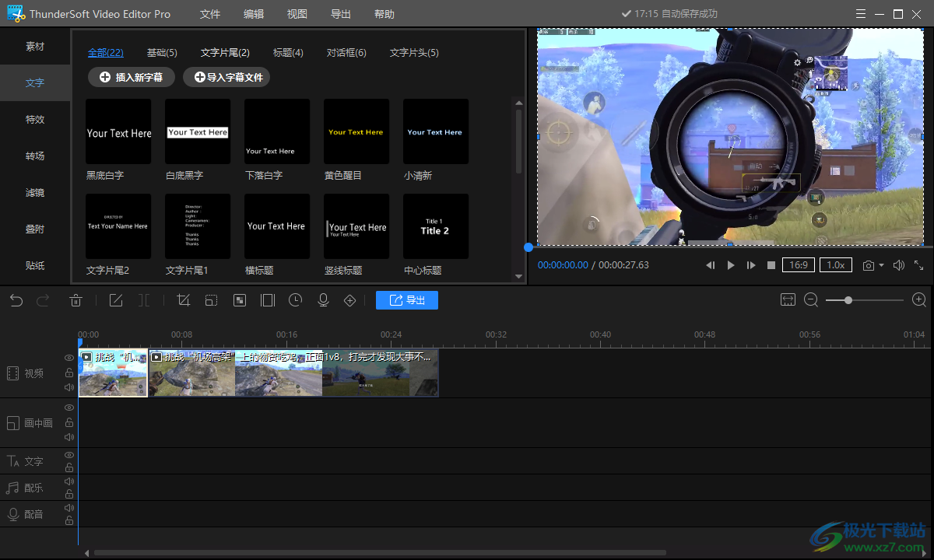
Task: Split clip at the playhead
Action: pyautogui.click(x=144, y=300)
